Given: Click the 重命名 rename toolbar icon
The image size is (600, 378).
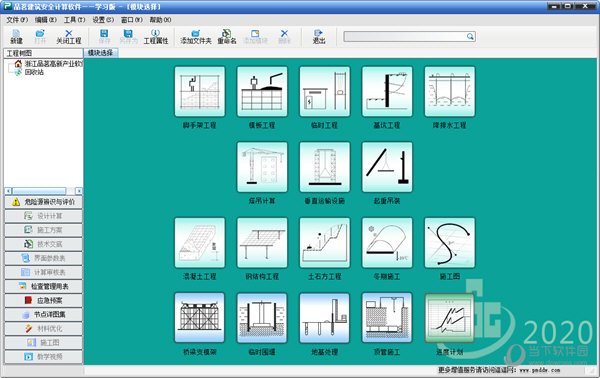Looking at the screenshot, I should click(x=227, y=37).
